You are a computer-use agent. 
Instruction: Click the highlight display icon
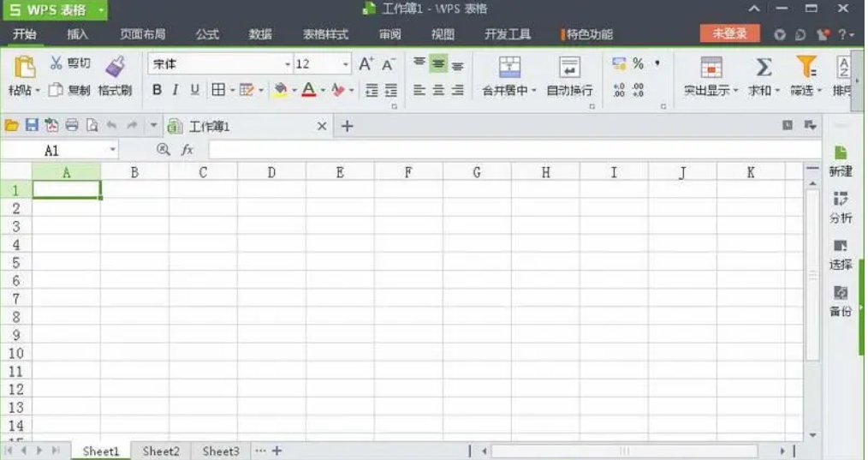pos(711,67)
